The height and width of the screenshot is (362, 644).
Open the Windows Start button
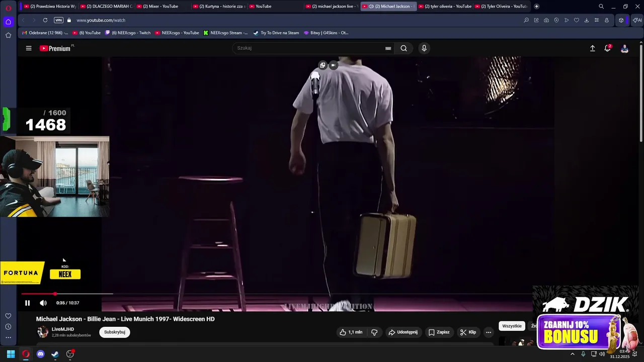point(11,354)
